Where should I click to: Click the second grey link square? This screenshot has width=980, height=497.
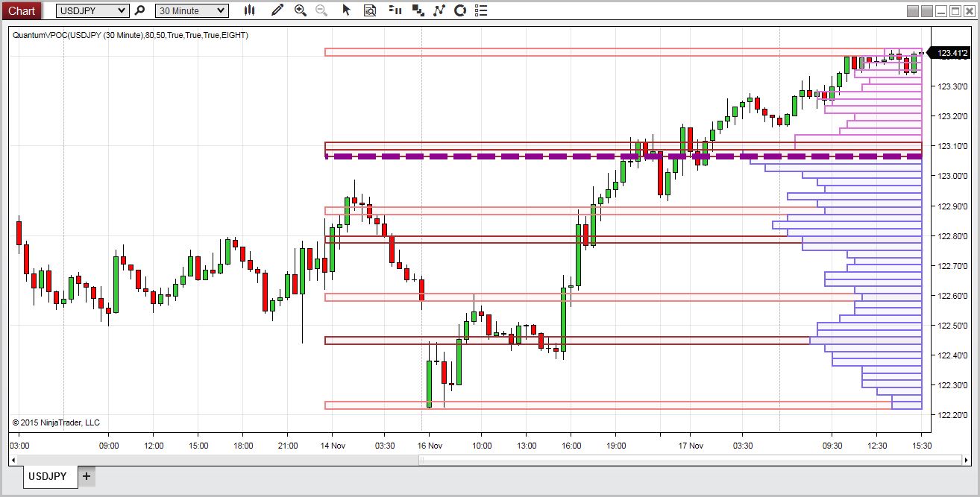click(927, 11)
